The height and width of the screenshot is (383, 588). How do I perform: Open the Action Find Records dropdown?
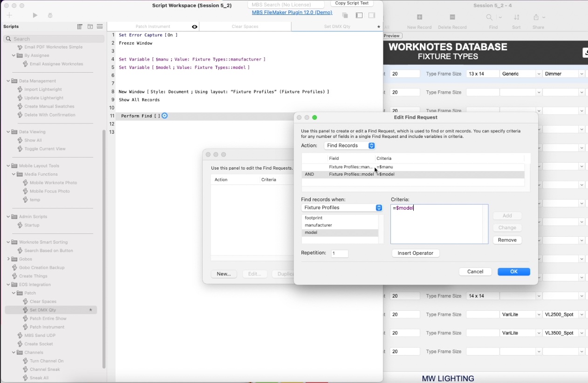(349, 146)
